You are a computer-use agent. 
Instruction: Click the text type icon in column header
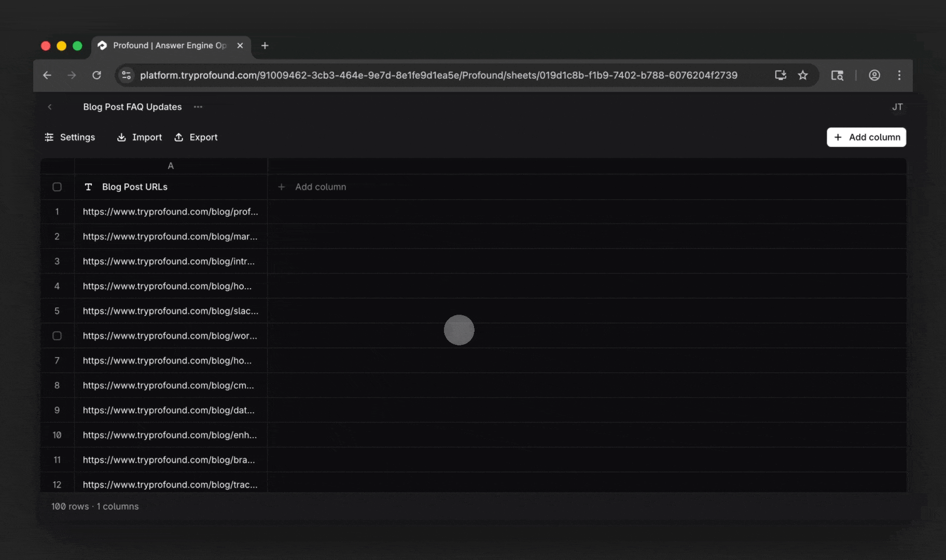[x=88, y=187]
